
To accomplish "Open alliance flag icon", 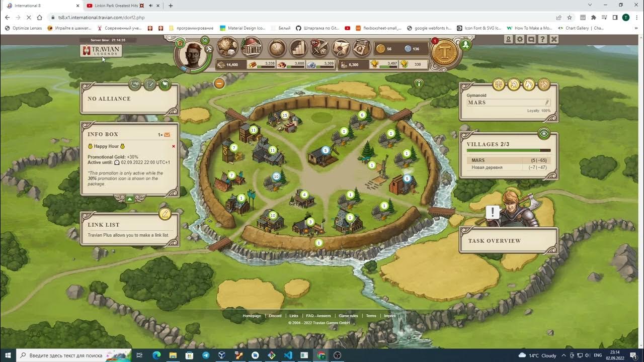I will click(x=165, y=84).
